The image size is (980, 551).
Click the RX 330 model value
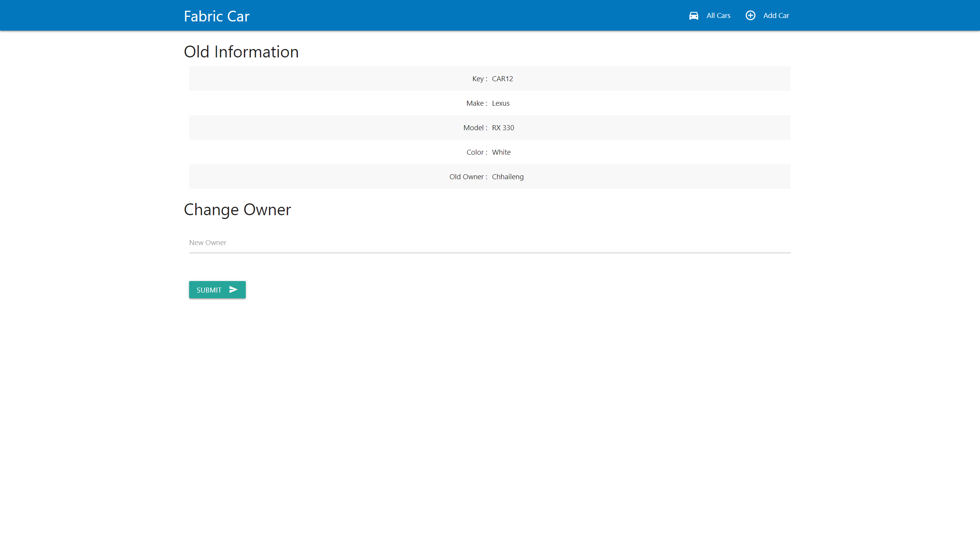(503, 128)
